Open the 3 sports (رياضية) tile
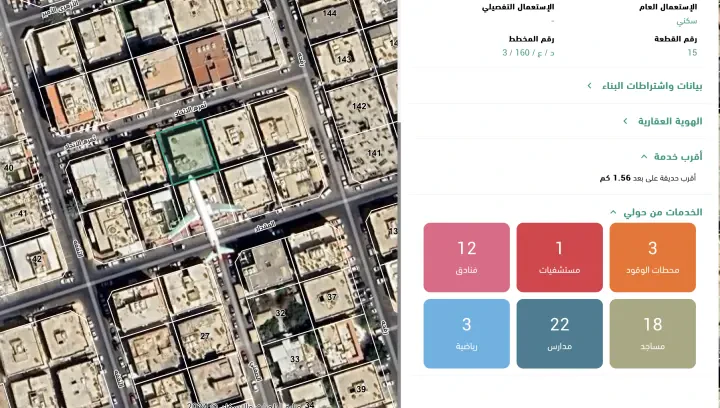 [x=466, y=333]
